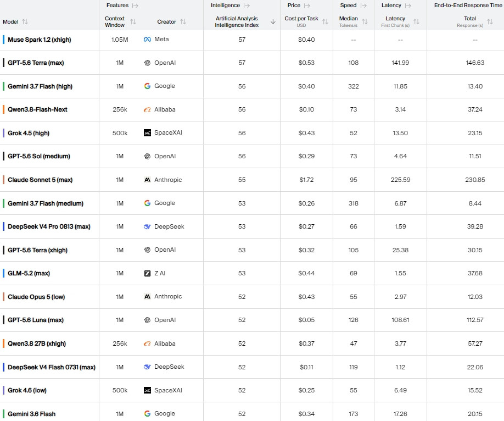Screen dimensions: 504x421
Task: Collapse the Features column group arrow
Action: click(135, 5)
